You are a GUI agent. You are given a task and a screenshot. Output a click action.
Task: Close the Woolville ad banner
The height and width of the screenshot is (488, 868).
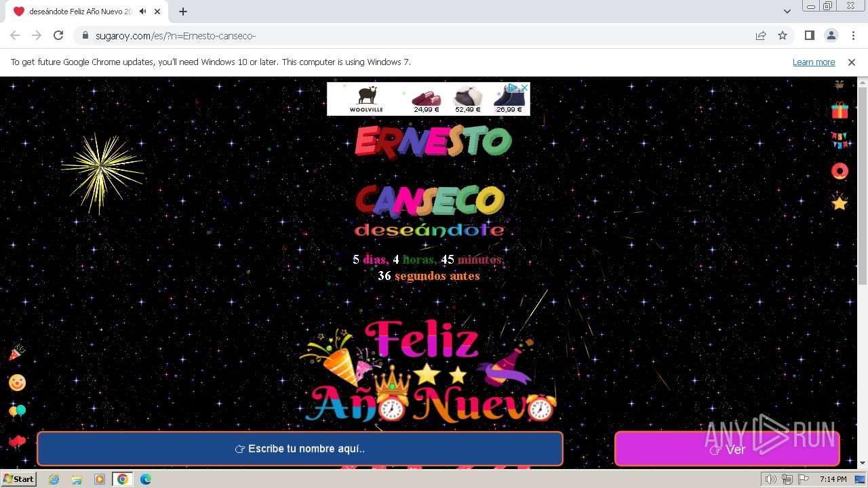[524, 87]
